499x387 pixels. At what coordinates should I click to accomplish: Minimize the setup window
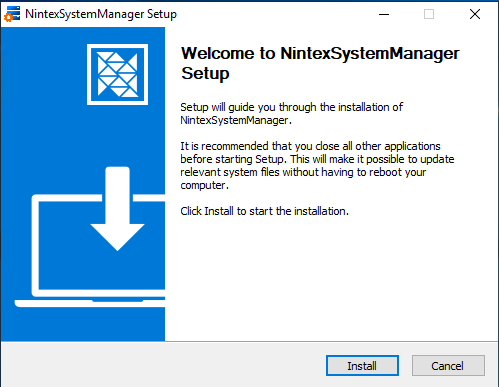tap(384, 14)
